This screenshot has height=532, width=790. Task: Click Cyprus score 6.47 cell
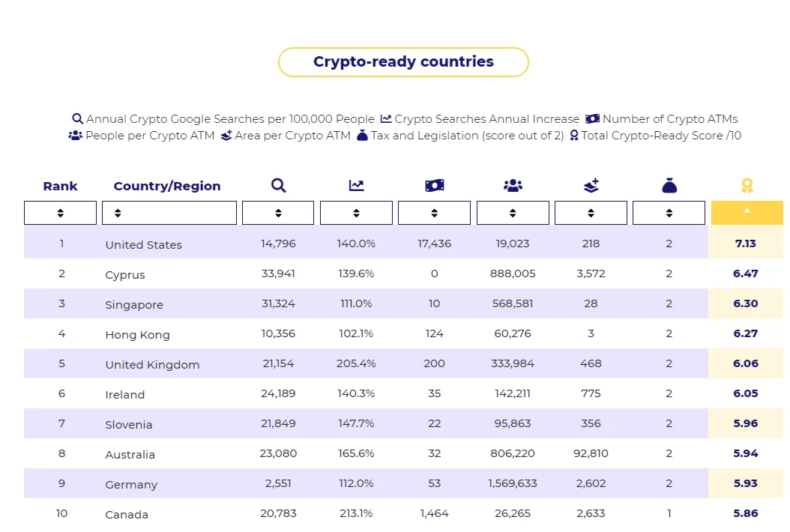[x=746, y=273]
